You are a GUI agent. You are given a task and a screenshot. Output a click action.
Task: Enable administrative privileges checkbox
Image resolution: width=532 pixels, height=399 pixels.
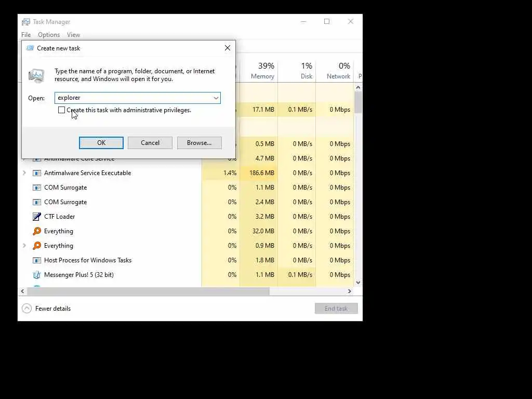click(61, 110)
